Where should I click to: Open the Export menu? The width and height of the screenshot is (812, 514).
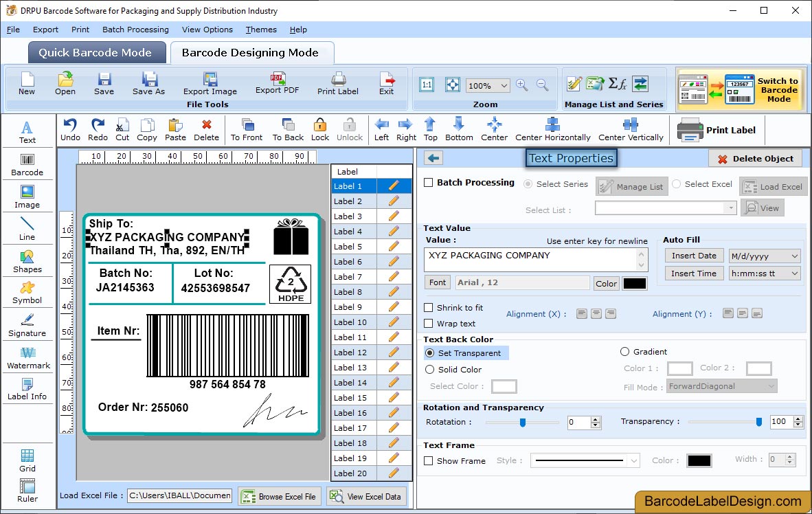tap(45, 30)
